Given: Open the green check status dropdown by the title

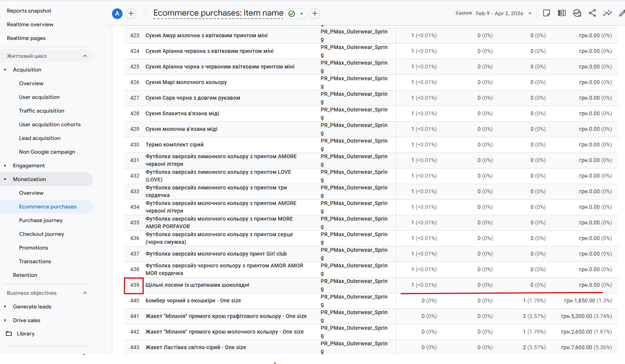Looking at the screenshot, I should [x=296, y=14].
